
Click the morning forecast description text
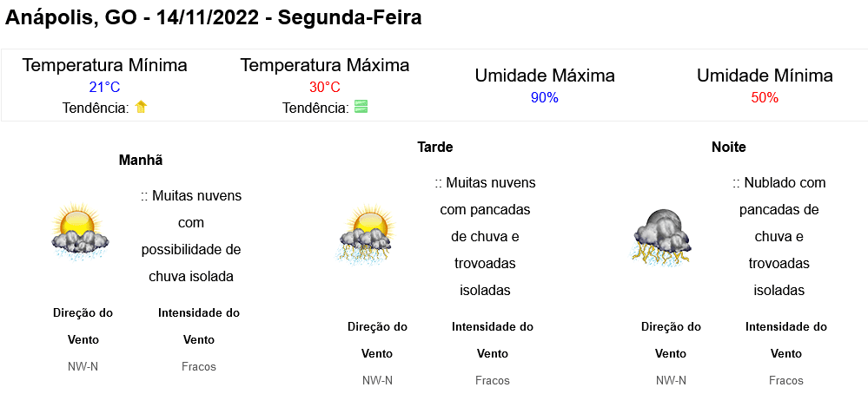(x=191, y=237)
